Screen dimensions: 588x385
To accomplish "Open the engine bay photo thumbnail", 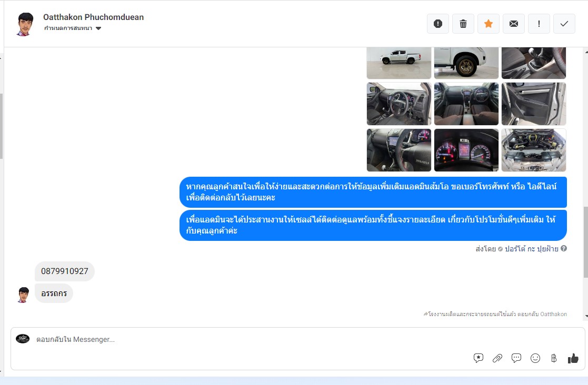I will (x=534, y=150).
